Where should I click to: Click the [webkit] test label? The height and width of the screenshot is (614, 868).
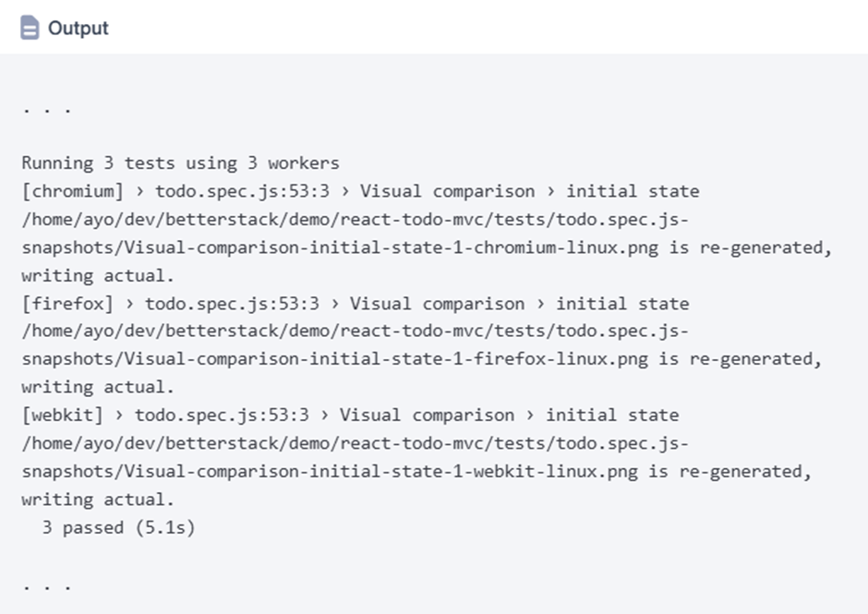(62, 415)
